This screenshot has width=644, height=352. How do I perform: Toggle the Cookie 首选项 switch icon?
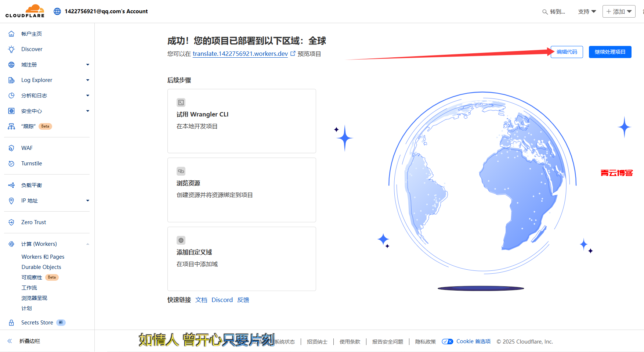pos(447,342)
